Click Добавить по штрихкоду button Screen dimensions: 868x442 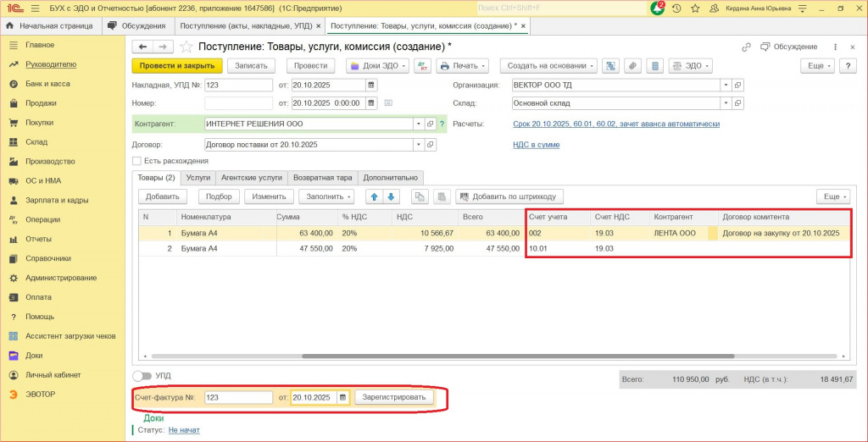click(x=509, y=196)
